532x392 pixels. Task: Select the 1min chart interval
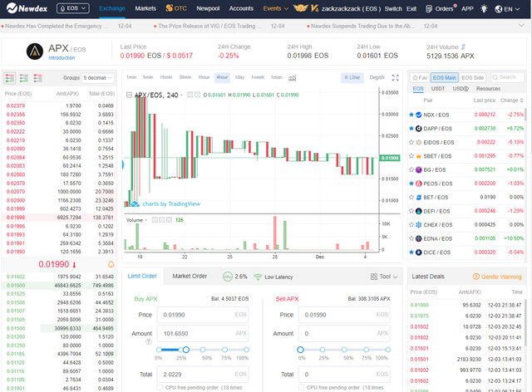131,77
